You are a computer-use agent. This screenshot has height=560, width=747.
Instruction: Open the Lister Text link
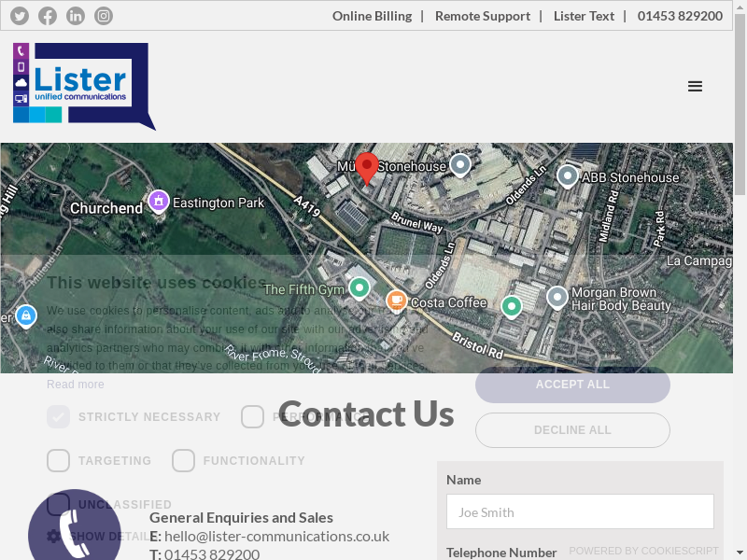585,16
